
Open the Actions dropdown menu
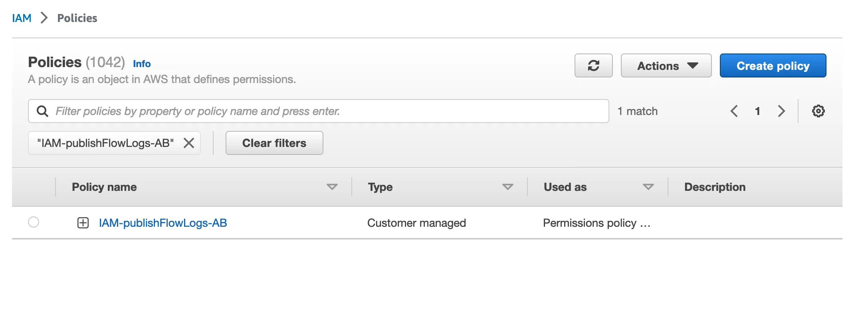[666, 65]
